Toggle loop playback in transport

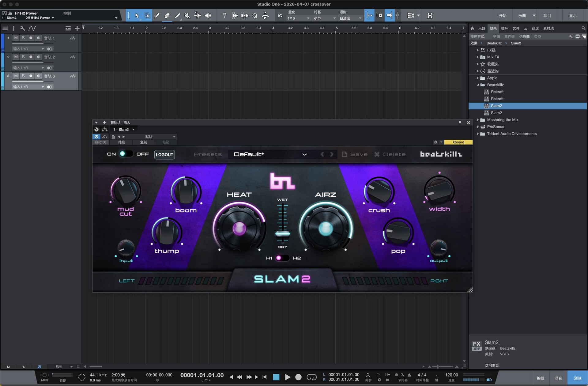pos(311,377)
